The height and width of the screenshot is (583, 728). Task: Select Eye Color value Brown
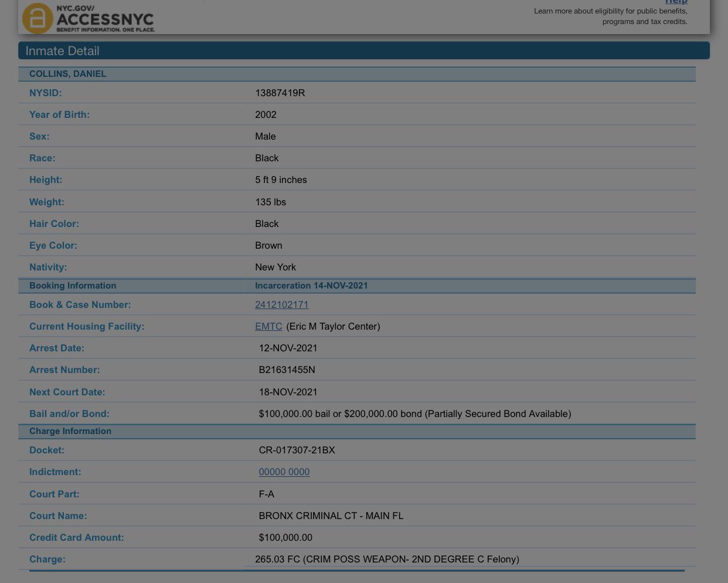point(268,245)
